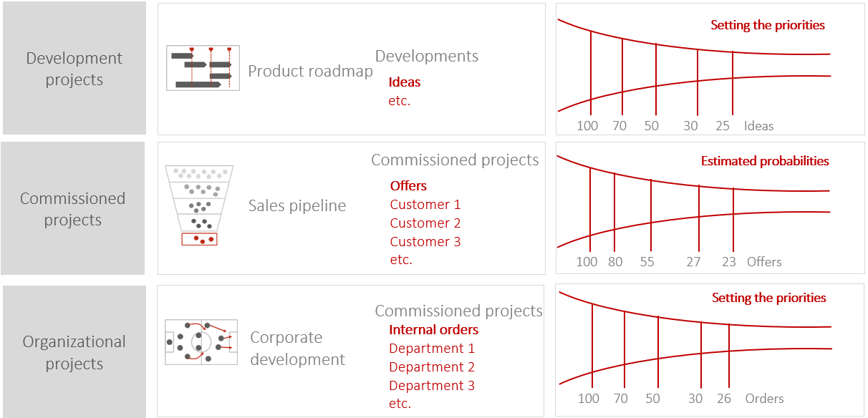Click the value 100 in the Offers chart
The width and height of the screenshot is (868, 418).
point(587,262)
